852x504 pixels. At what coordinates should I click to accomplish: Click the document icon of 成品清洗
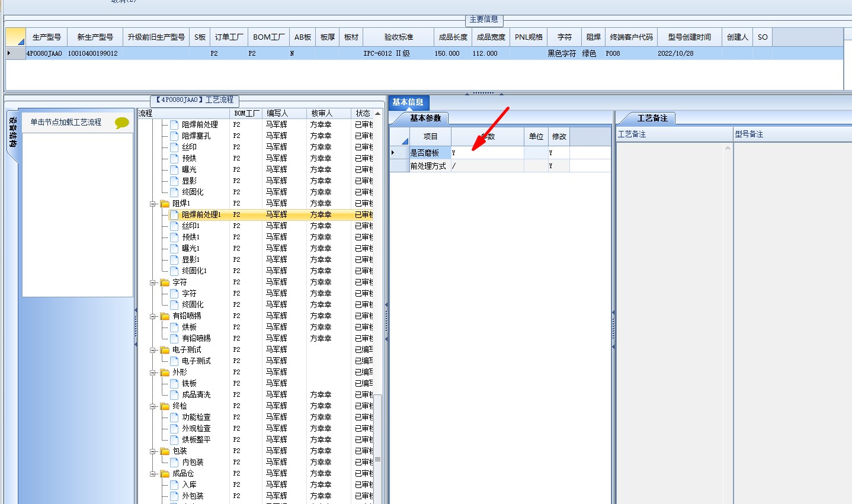[174, 395]
